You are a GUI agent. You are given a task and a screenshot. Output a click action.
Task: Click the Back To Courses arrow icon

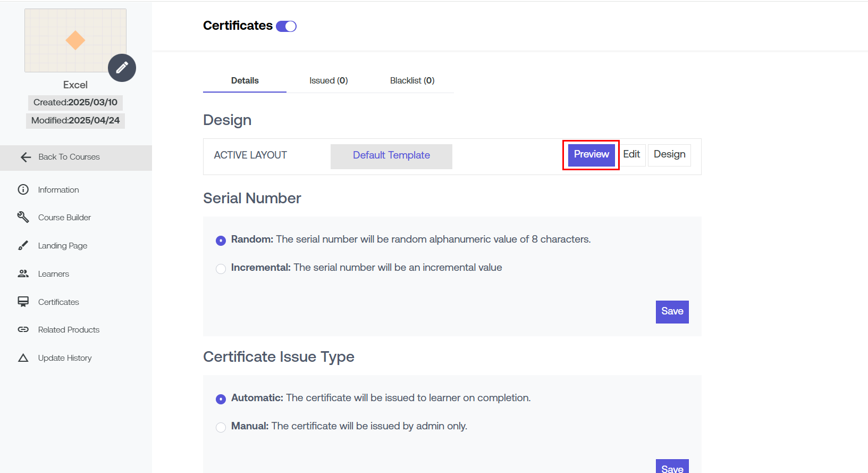pyautogui.click(x=26, y=157)
